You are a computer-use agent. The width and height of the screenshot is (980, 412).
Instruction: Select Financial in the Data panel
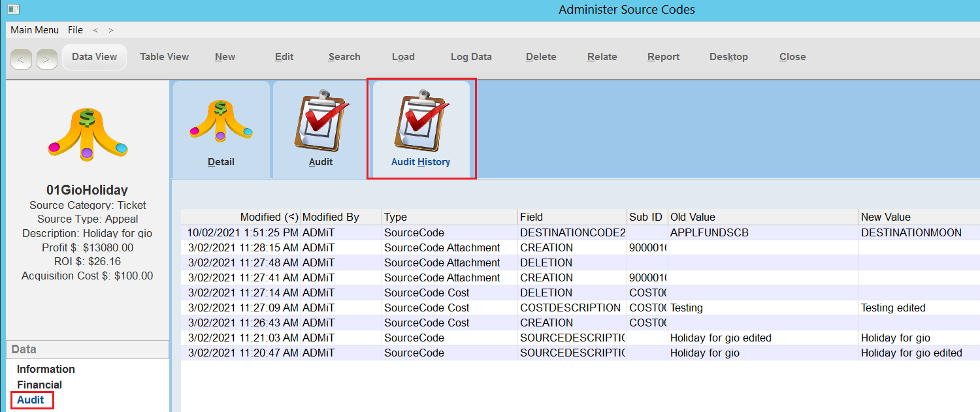(39, 385)
